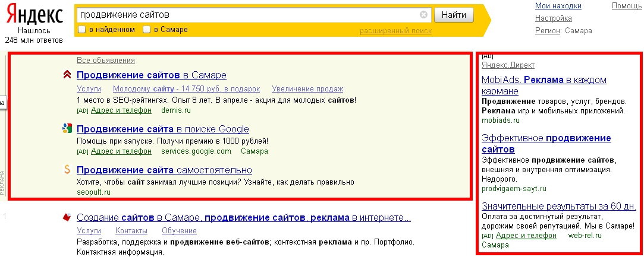Open 'Адрес и телефон' for demis.ru
This screenshot has height=257, width=644.
pos(121,110)
